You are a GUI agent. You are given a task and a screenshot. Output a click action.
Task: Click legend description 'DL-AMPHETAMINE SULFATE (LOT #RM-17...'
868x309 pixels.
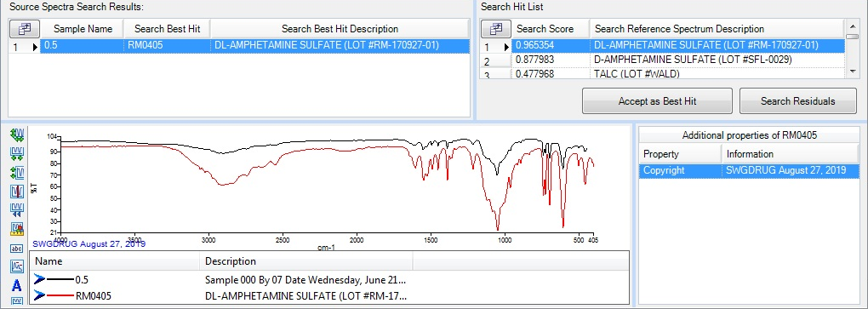[306, 295]
